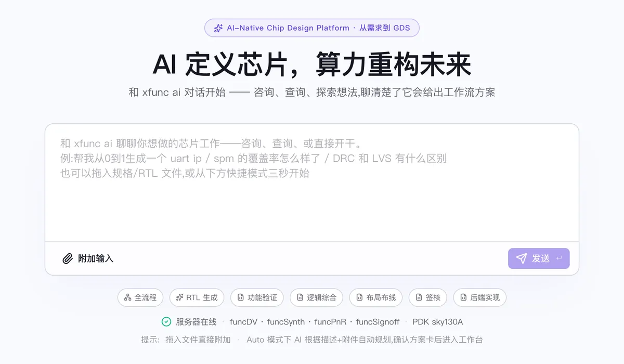This screenshot has height=364, width=624.
Task: Click the file icon on 后端实现 chip
Action: pyautogui.click(x=463, y=297)
